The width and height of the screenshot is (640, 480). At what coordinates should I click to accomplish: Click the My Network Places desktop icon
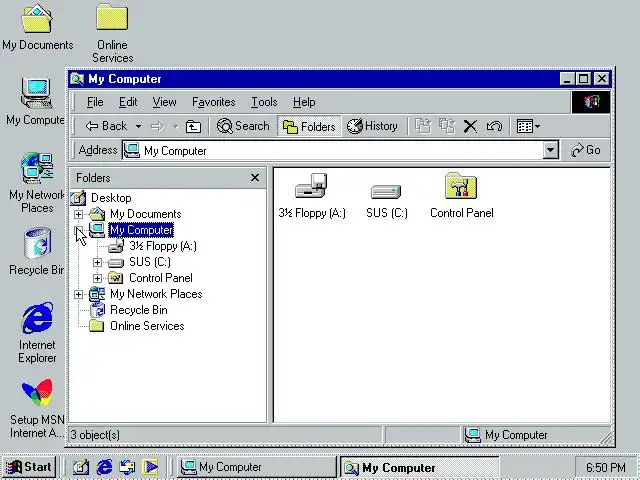[37, 182]
